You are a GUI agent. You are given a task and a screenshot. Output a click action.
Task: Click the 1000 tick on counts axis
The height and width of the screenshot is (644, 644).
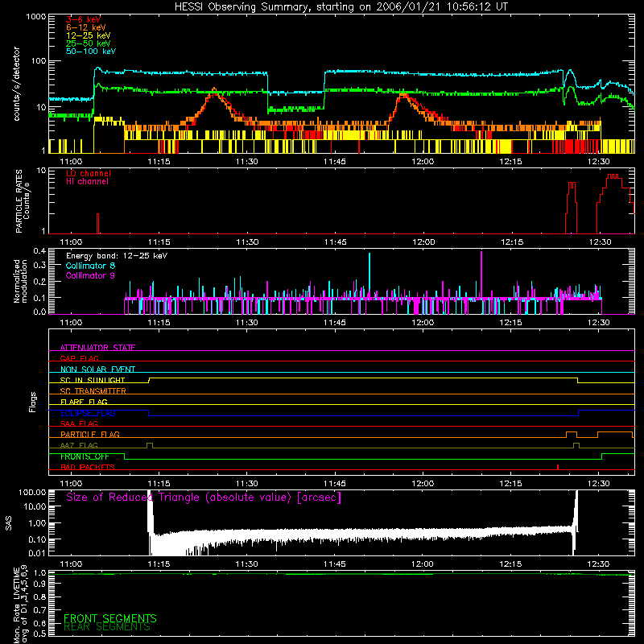pos(36,17)
